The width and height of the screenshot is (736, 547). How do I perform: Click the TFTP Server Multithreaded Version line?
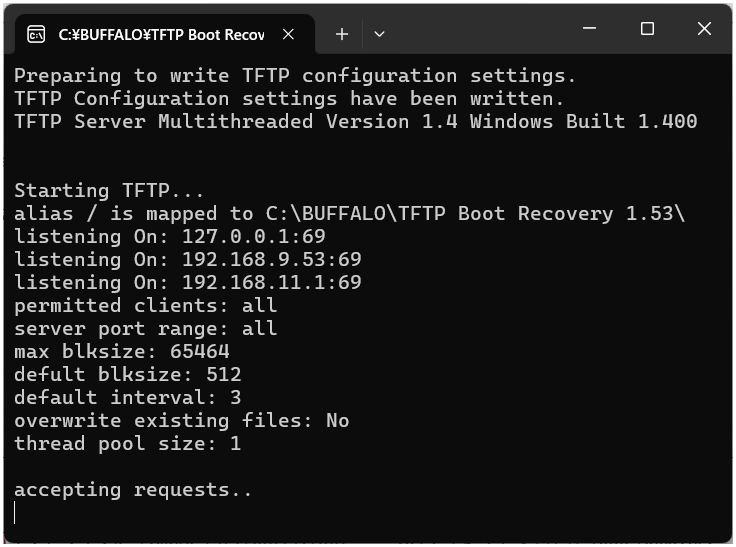355,122
